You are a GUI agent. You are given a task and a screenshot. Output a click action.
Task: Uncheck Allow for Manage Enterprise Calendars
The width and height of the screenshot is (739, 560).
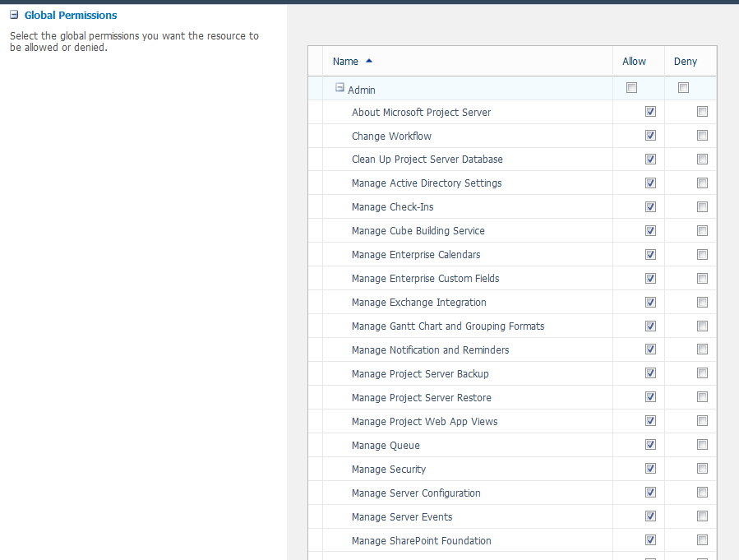click(650, 255)
